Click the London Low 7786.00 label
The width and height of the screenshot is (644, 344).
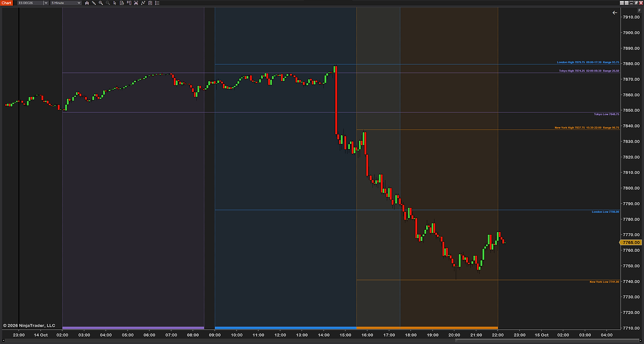click(605, 212)
